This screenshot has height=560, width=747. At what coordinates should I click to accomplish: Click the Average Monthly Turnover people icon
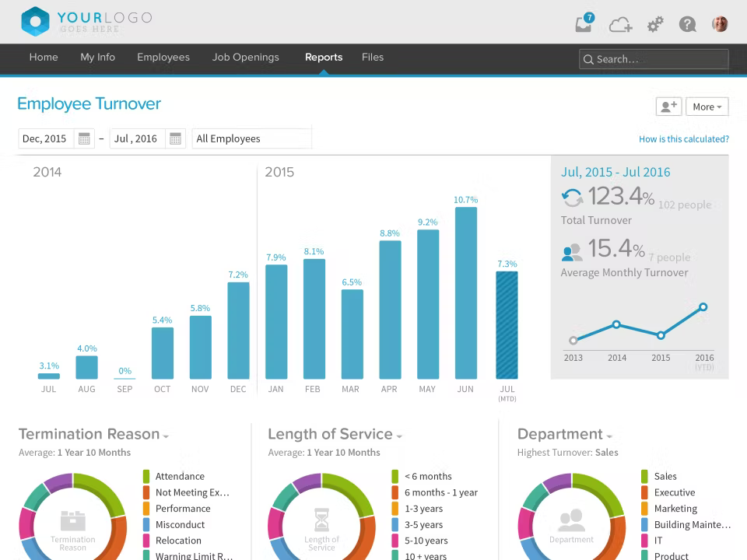[573, 252]
